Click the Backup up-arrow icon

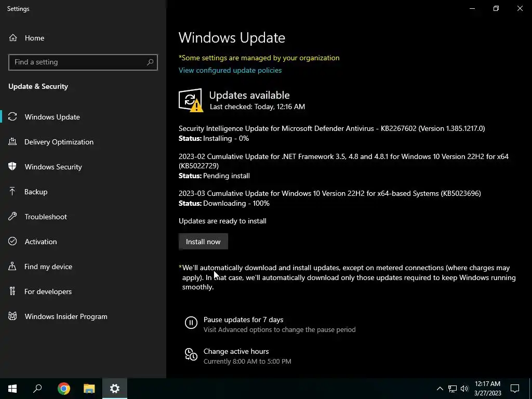coord(12,191)
